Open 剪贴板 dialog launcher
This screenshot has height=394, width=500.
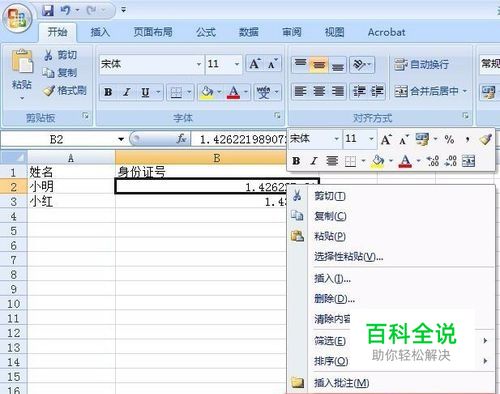point(86,116)
